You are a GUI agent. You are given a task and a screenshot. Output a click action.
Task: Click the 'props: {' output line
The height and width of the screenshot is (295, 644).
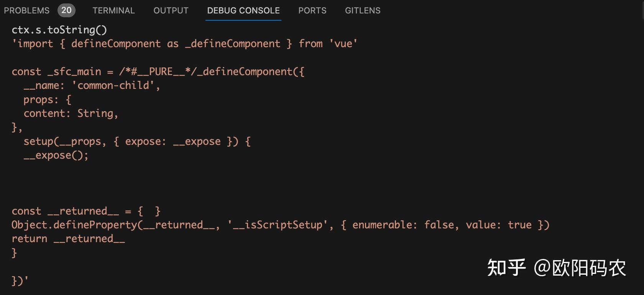(x=47, y=100)
